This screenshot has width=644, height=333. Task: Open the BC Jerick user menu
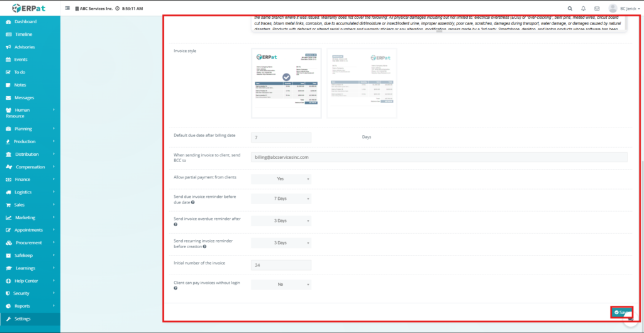624,8
